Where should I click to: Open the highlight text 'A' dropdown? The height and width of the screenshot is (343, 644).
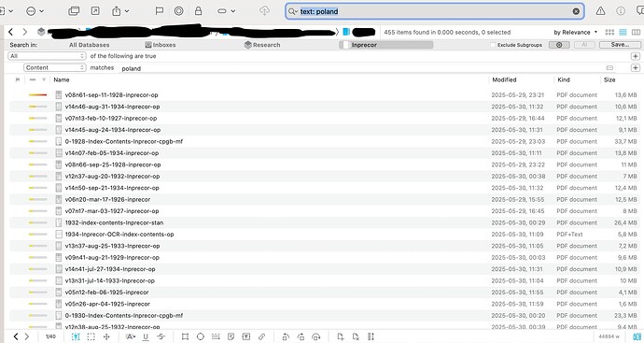click(x=131, y=336)
